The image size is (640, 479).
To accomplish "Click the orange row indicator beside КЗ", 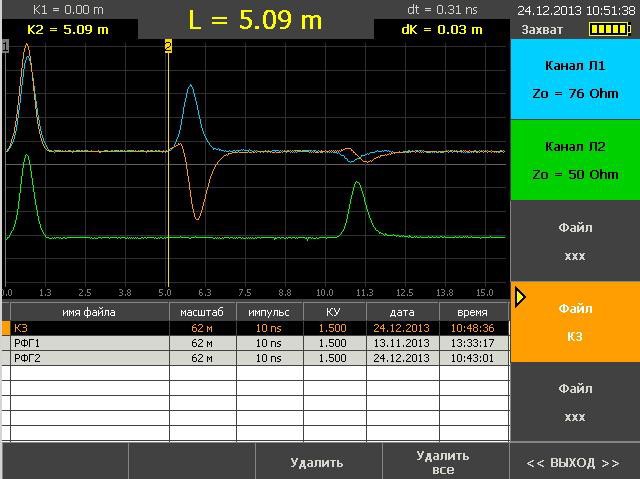I will click(x=6, y=328).
